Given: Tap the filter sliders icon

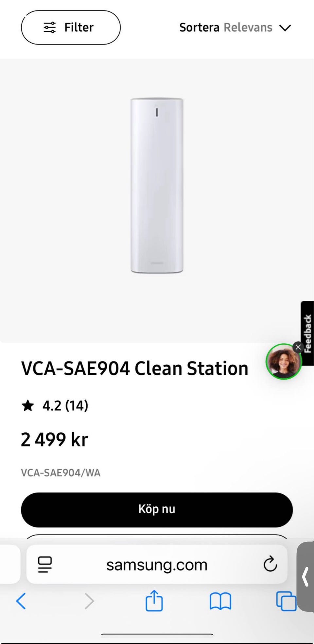Looking at the screenshot, I should click(x=50, y=28).
